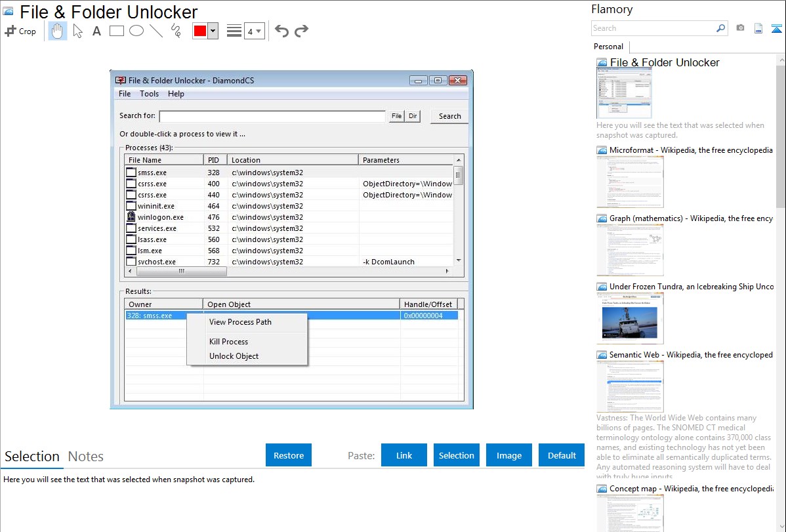The width and height of the screenshot is (786, 532).
Task: Click the handle value 0x00000004
Action: coord(423,316)
